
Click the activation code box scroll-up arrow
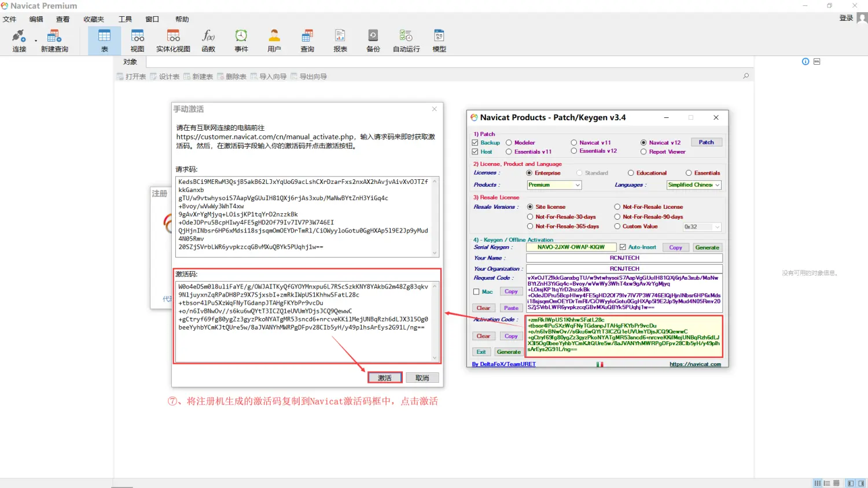(x=435, y=286)
